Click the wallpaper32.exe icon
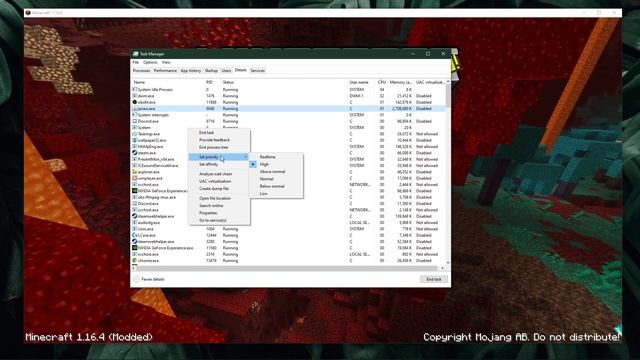 135,140
